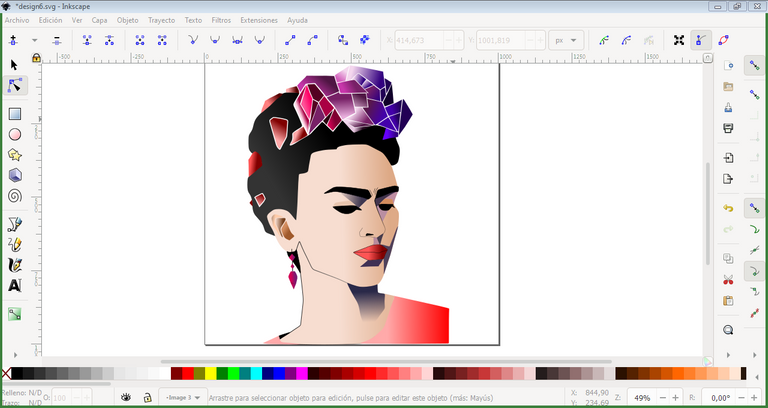Screen dimensions: 768x408
Task: Select the Gradient tool
Action: click(15, 314)
